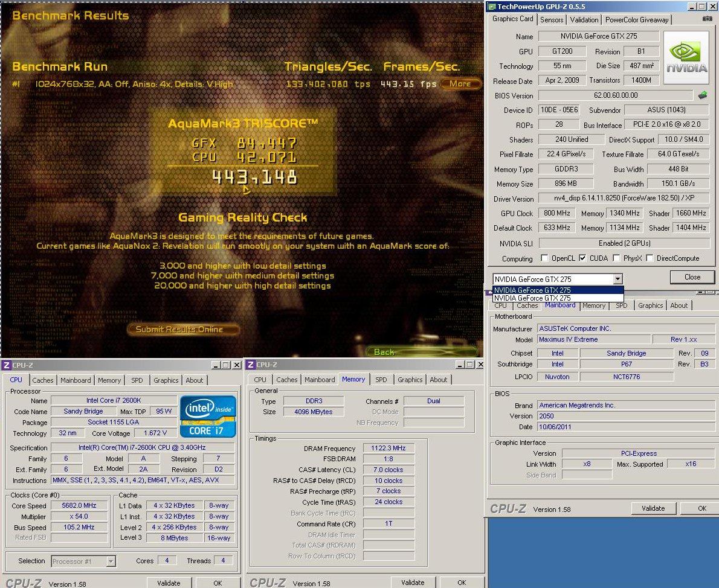
Task: Toggle the CUDA checkbox
Action: click(582, 258)
